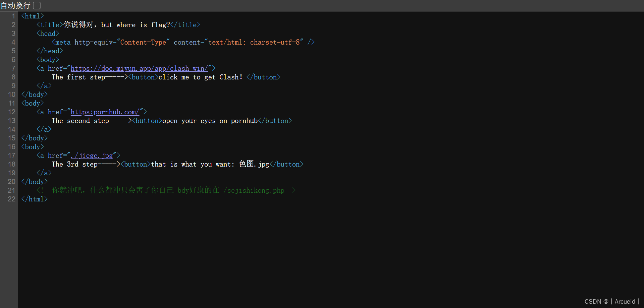Click the <body> tag on line 16
The height and width of the screenshot is (308, 644).
click(x=33, y=147)
